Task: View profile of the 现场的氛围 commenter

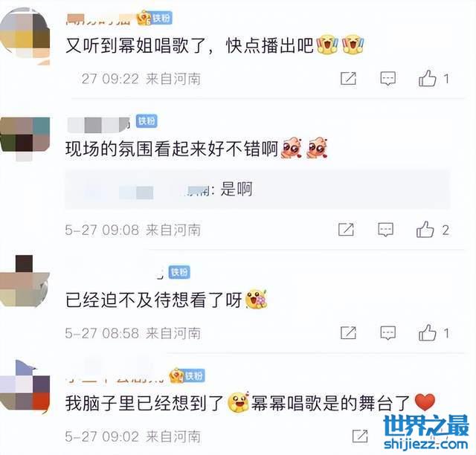Action: pos(25,138)
